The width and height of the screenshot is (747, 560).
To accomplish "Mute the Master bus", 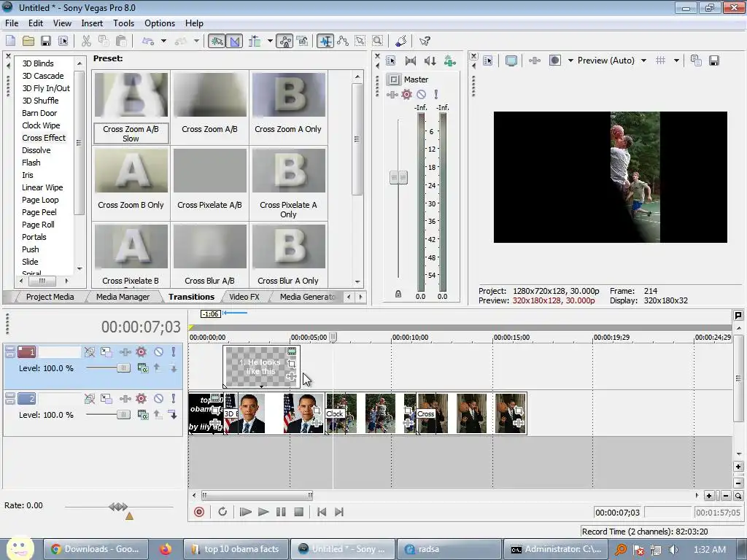I will [421, 94].
